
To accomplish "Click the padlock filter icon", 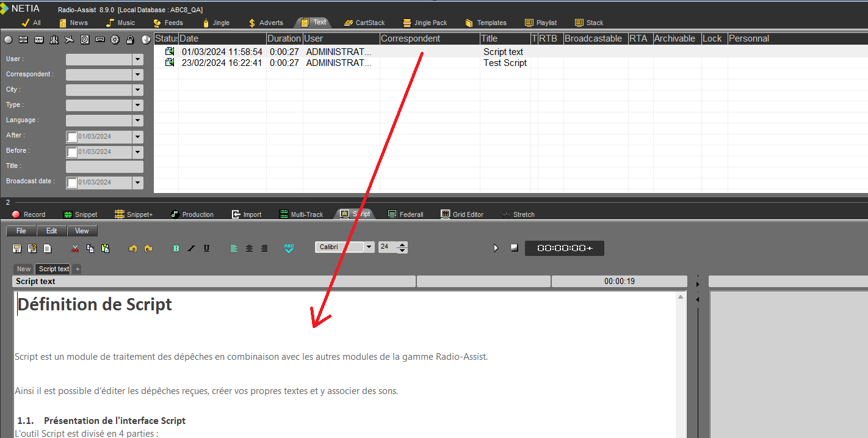I will 129,40.
